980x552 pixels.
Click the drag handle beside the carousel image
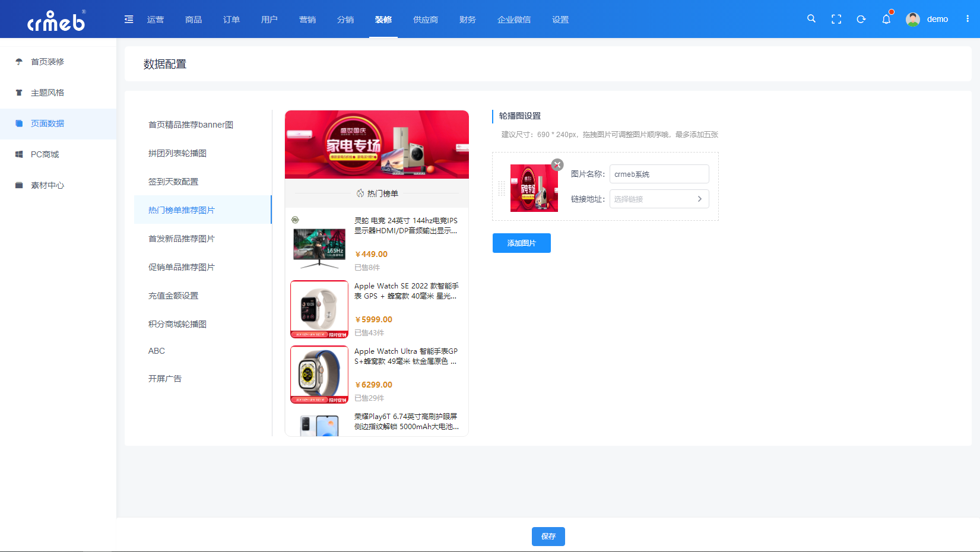pyautogui.click(x=502, y=188)
